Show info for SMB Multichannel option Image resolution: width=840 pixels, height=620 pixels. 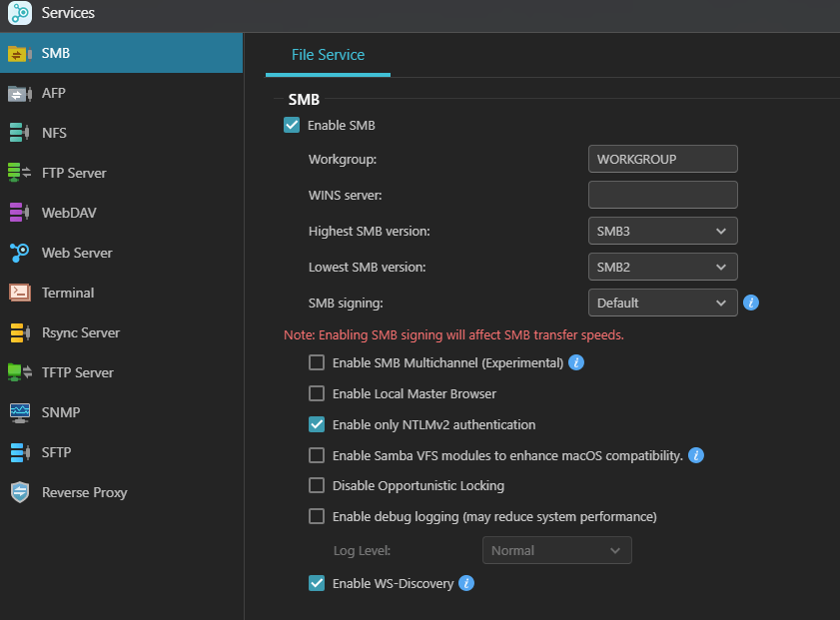point(576,362)
